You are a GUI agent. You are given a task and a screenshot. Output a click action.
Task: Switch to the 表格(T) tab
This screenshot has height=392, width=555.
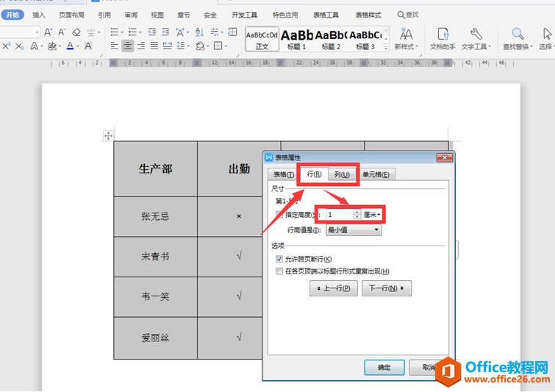pos(284,174)
